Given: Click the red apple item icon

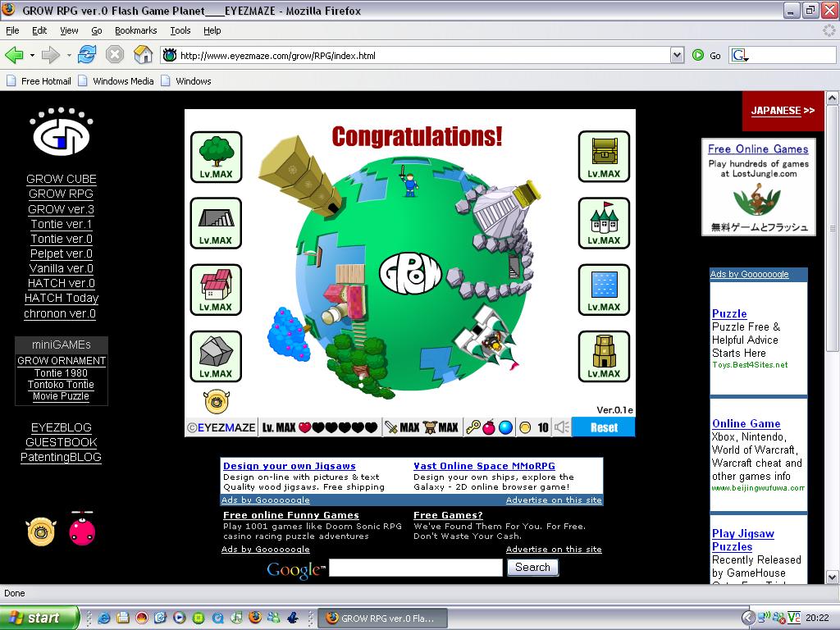Looking at the screenshot, I should (x=489, y=427).
